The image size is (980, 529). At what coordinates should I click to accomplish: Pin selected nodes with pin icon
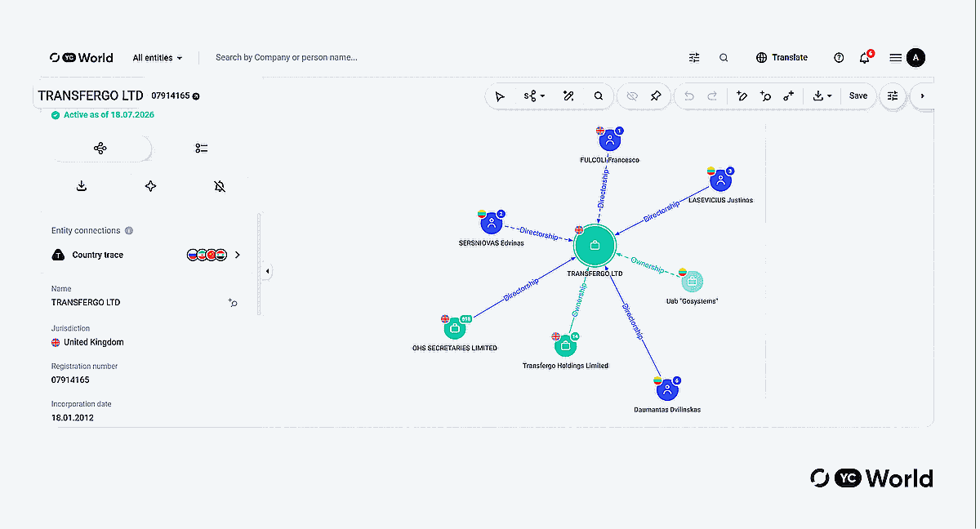(x=656, y=96)
